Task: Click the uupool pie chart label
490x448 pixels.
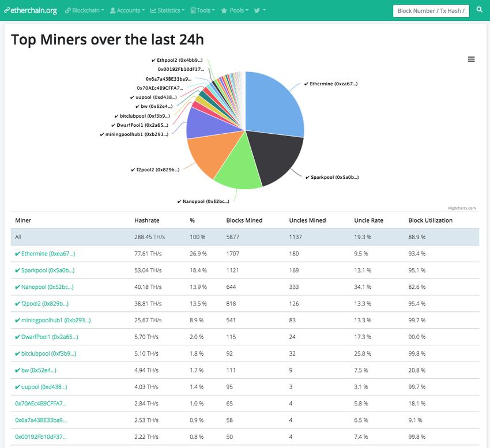Action: click(153, 97)
